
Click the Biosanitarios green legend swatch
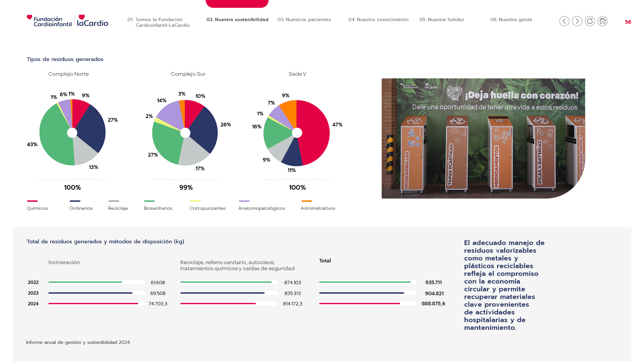click(149, 201)
